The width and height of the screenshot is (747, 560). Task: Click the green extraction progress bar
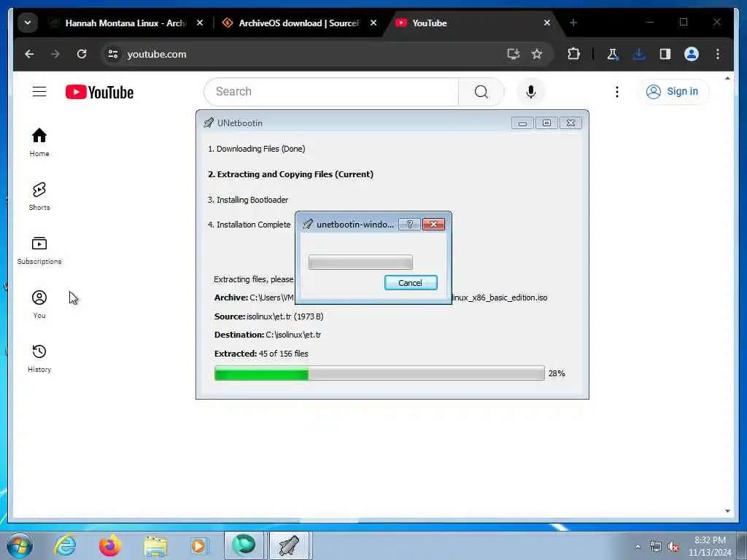tap(379, 373)
